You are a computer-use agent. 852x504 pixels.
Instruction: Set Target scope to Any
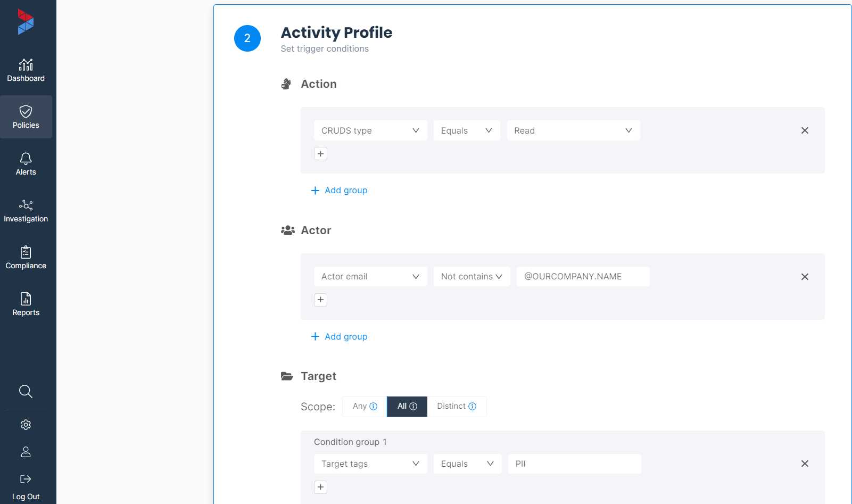tap(365, 406)
